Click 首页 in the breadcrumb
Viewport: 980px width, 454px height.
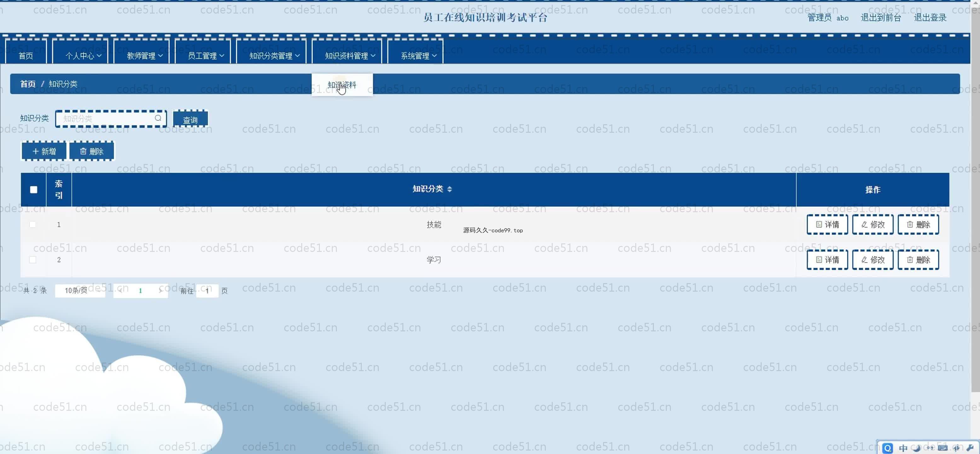(28, 84)
